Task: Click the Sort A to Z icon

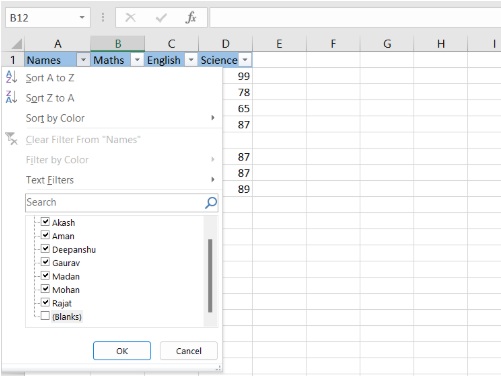Action: tap(11, 77)
